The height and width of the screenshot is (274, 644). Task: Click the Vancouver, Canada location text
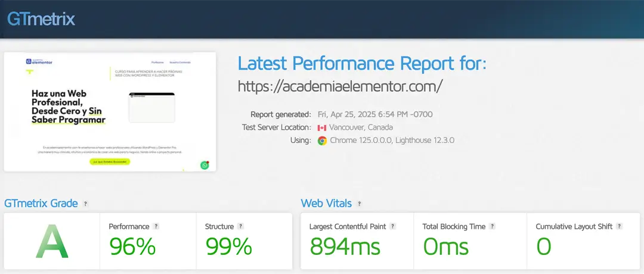click(x=361, y=127)
